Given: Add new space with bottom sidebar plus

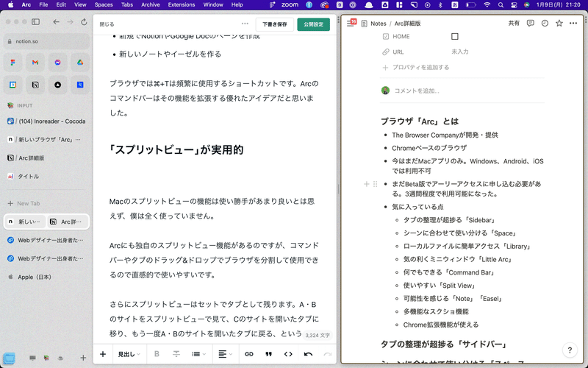Looking at the screenshot, I should click(x=83, y=358).
